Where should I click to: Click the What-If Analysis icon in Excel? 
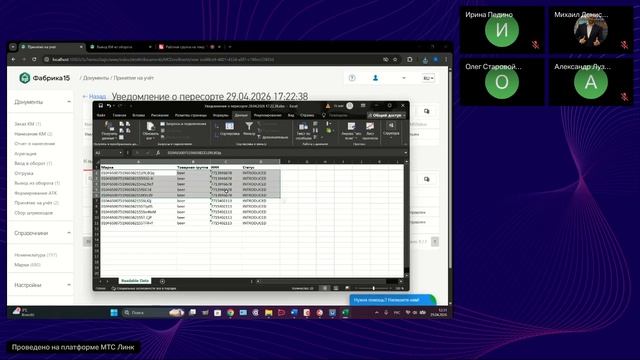point(351,127)
